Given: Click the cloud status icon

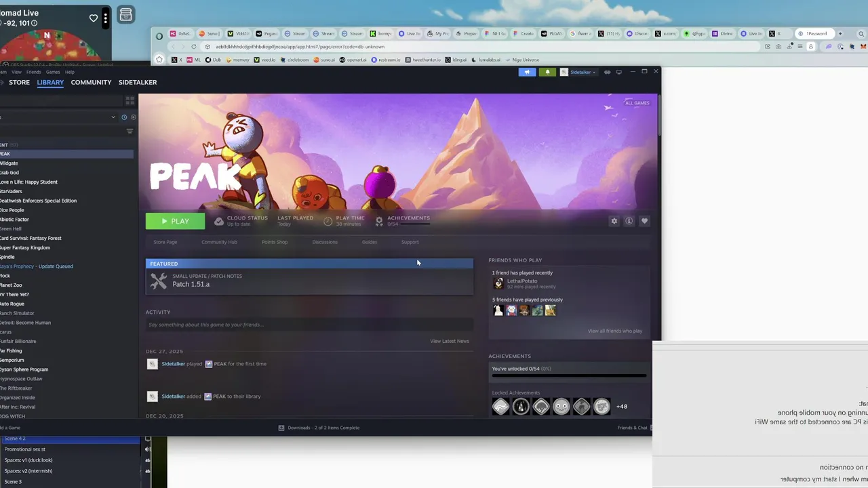Looking at the screenshot, I should pos(219,221).
